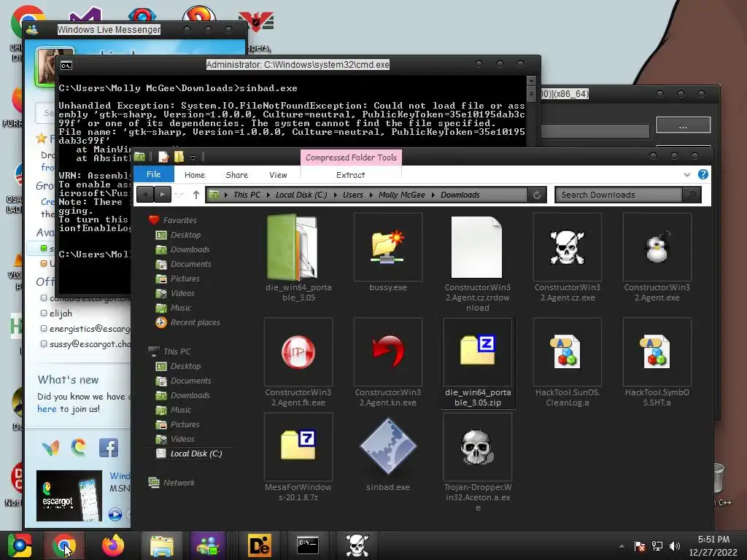
Task: Select HackTool.SunOS.CleanLog.a file
Action: point(567,363)
